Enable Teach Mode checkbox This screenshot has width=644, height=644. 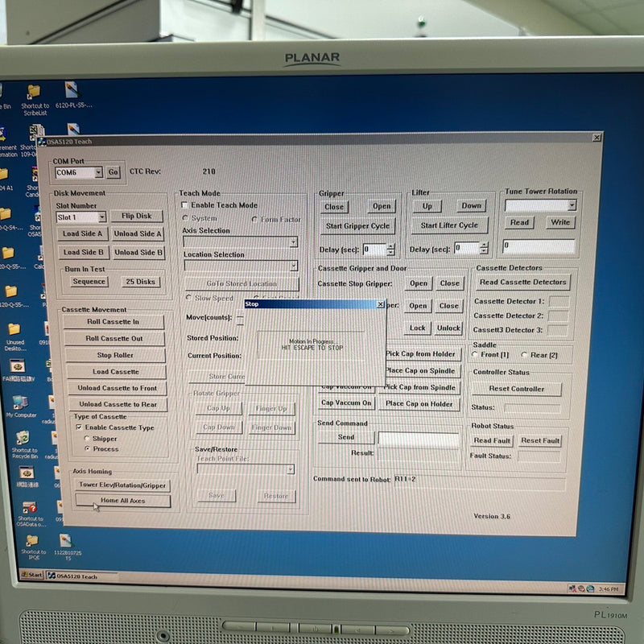click(185, 206)
